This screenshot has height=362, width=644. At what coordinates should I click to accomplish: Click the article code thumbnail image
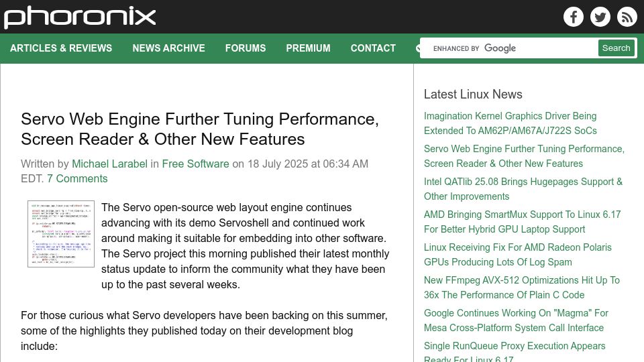(61, 234)
